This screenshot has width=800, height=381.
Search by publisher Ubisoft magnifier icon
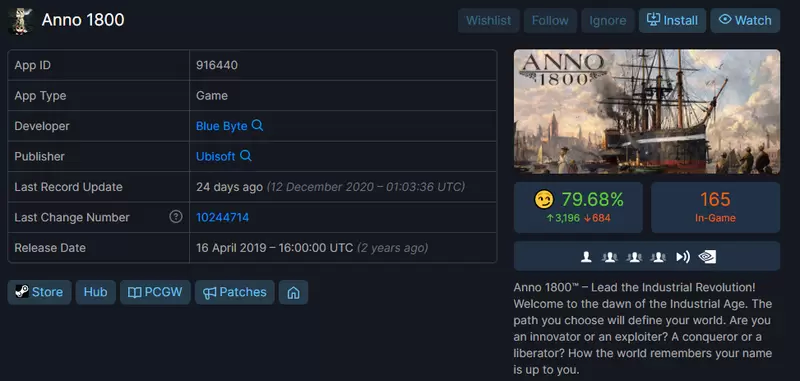tap(246, 156)
